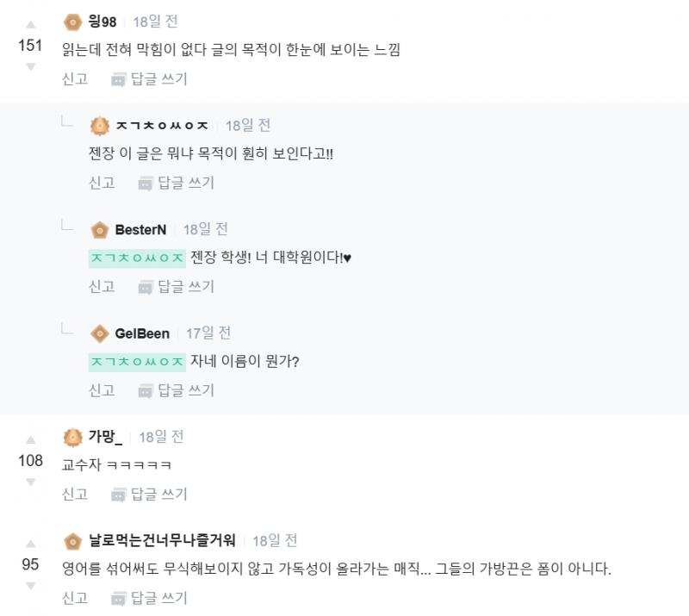Downvote the 교수자 comment by 가망_
This screenshot has width=689, height=616.
click(31, 482)
